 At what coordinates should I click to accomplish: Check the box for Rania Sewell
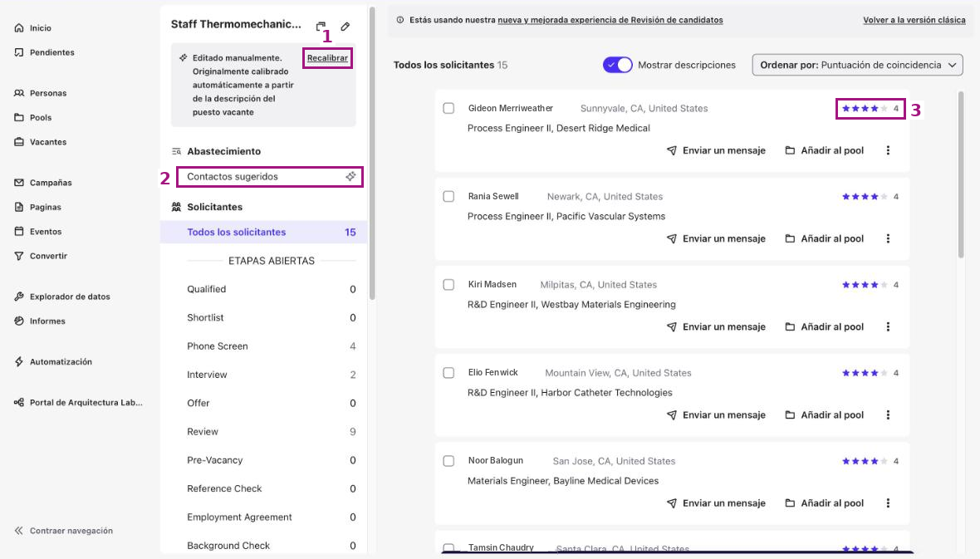point(448,196)
